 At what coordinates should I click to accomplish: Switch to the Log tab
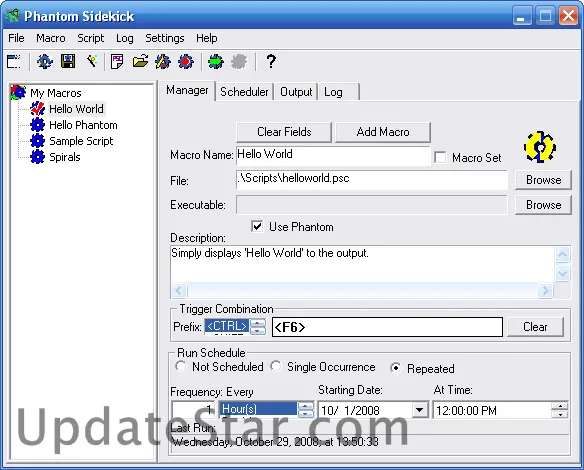tap(338, 92)
